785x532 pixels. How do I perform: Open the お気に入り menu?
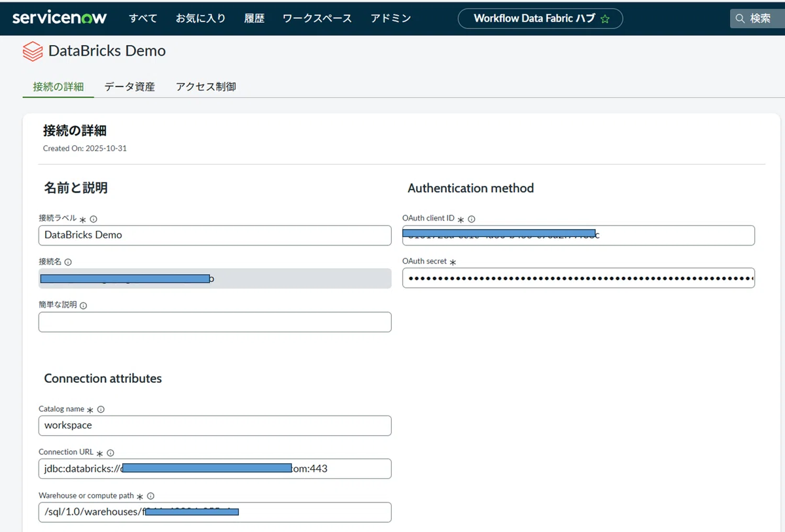(x=200, y=18)
